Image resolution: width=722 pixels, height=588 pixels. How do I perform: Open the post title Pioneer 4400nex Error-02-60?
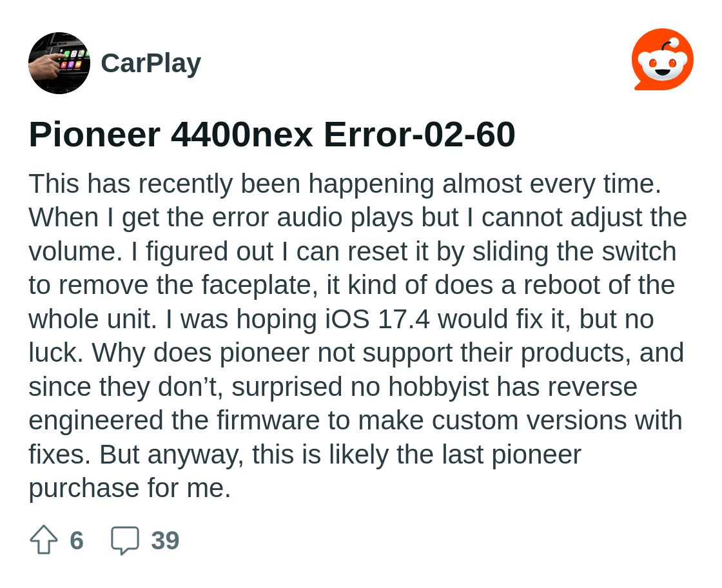(271, 134)
